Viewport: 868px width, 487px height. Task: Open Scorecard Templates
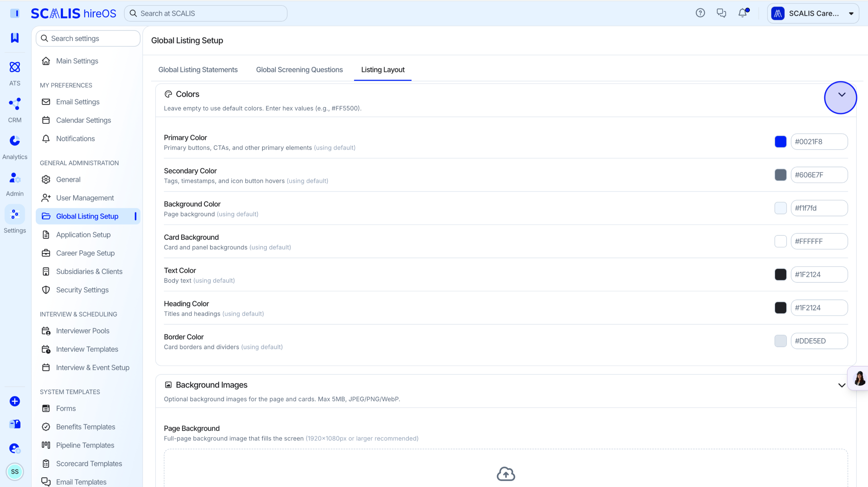click(x=88, y=464)
